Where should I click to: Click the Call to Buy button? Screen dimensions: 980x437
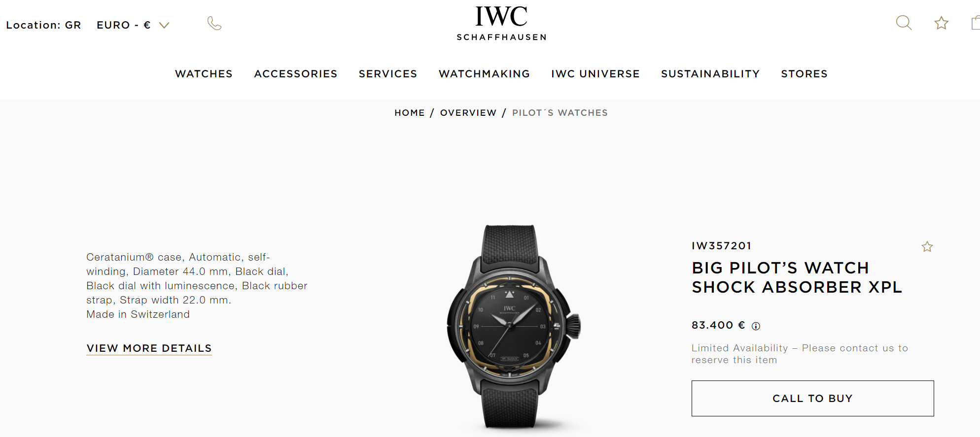[x=812, y=398]
